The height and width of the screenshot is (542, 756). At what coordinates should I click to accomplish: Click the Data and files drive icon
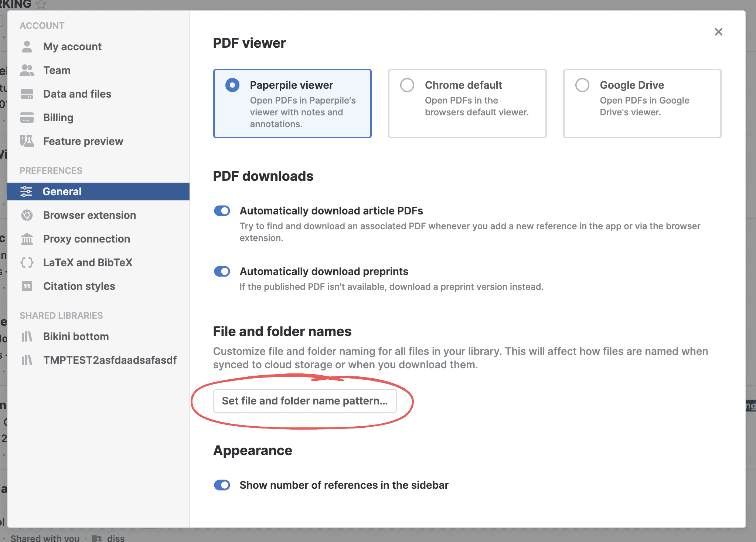27,94
